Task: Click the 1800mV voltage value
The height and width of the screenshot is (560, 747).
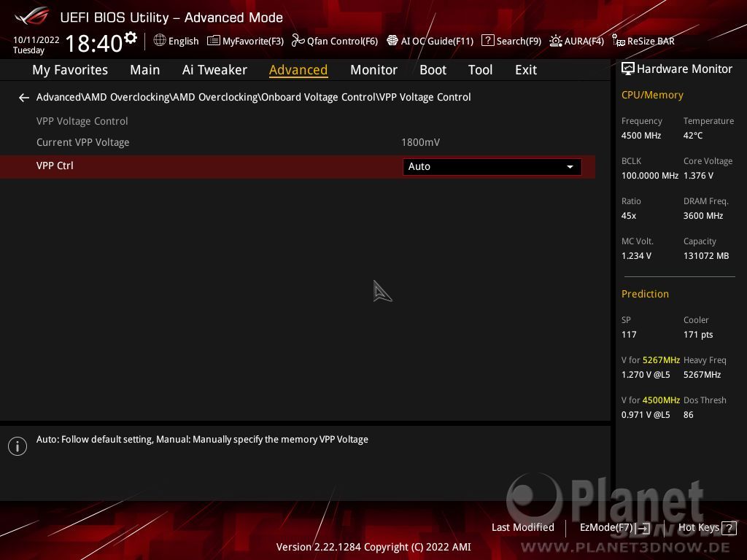Action: pos(420,142)
